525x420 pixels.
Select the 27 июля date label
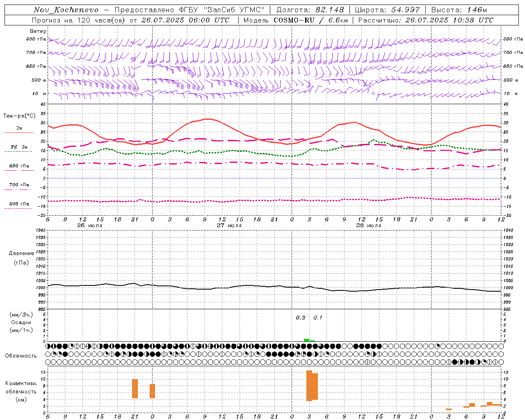[x=229, y=226]
